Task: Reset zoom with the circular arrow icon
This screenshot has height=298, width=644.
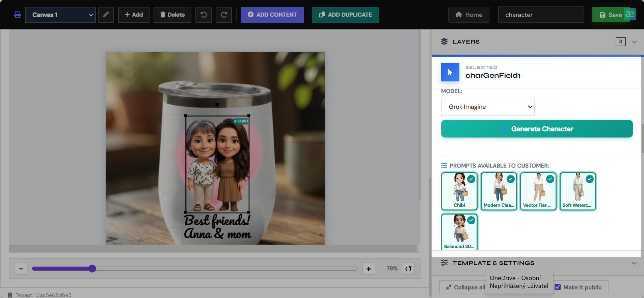Action: pyautogui.click(x=408, y=269)
